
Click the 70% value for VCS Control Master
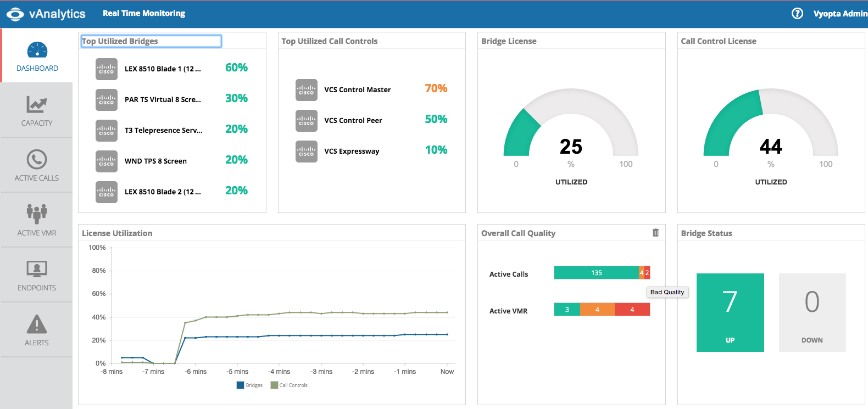436,88
